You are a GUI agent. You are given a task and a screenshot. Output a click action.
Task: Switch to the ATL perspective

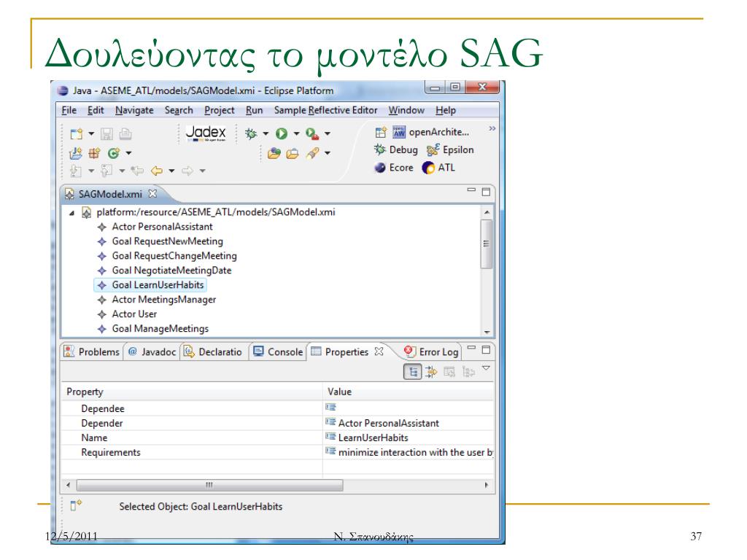[438, 168]
